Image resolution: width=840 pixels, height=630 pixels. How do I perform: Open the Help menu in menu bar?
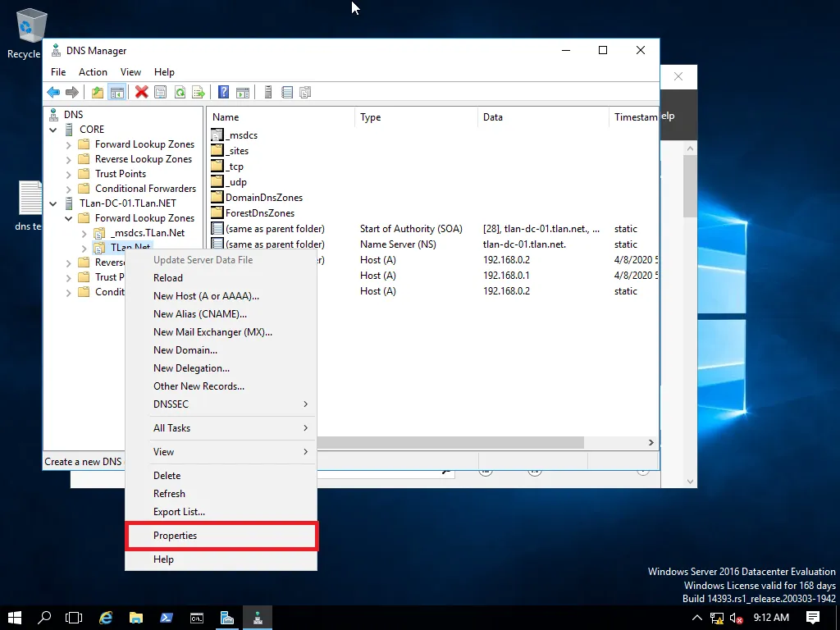[x=164, y=72]
